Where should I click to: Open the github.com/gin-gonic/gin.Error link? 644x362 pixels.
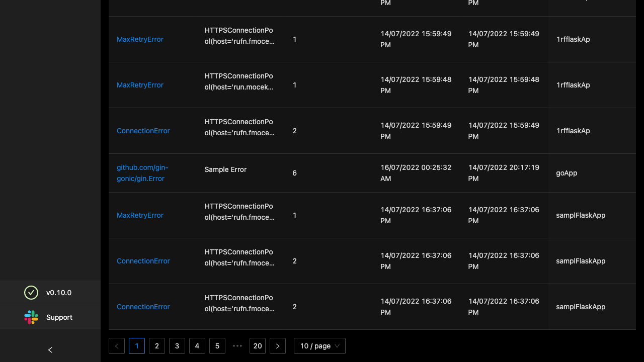142,173
